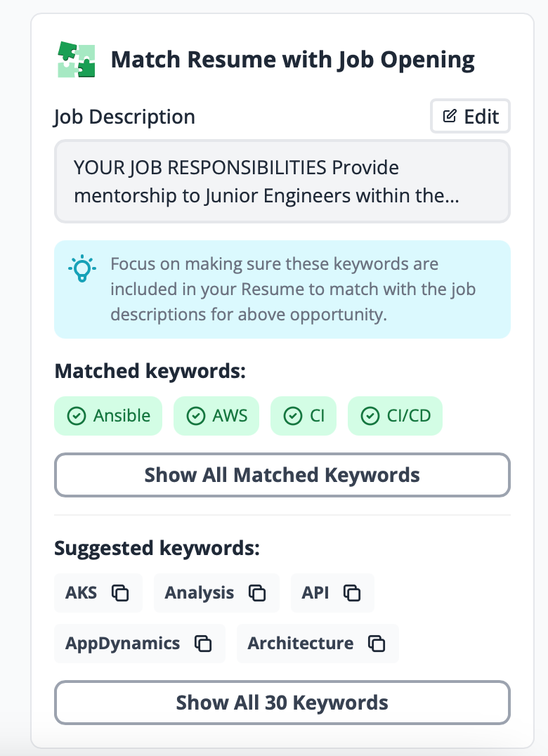This screenshot has width=548, height=756.
Task: Click the AWS matched keyword checkmark
Action: [x=195, y=416]
